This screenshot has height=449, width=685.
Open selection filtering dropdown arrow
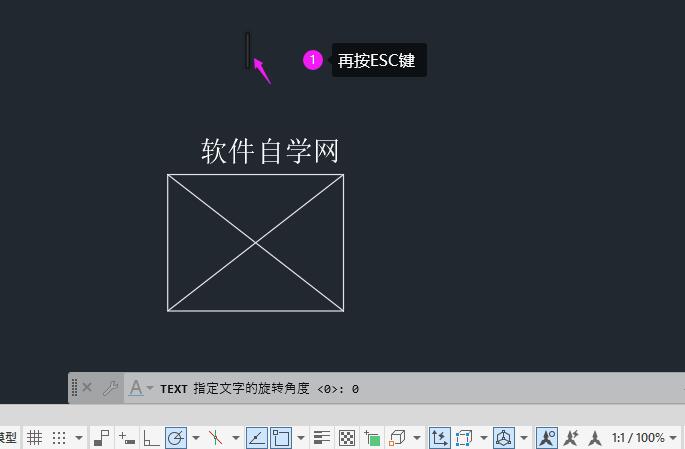483,437
